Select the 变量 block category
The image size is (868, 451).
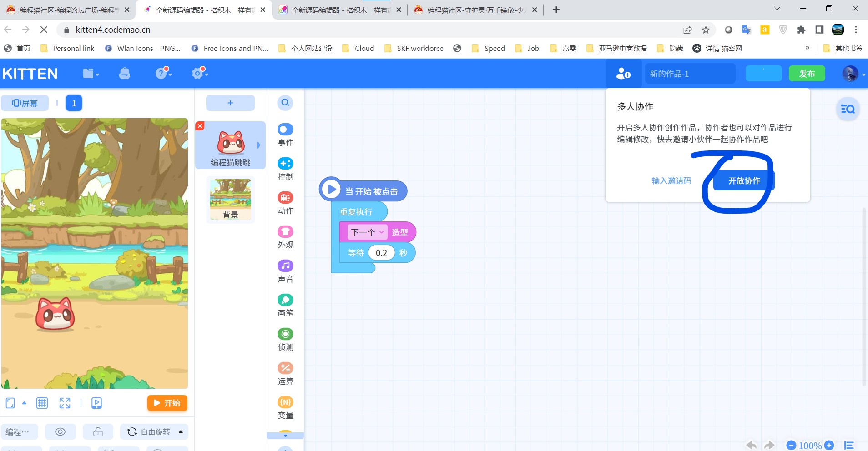click(x=285, y=408)
